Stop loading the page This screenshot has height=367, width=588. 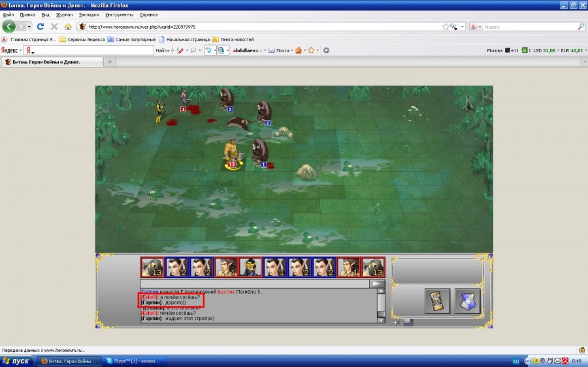point(54,27)
